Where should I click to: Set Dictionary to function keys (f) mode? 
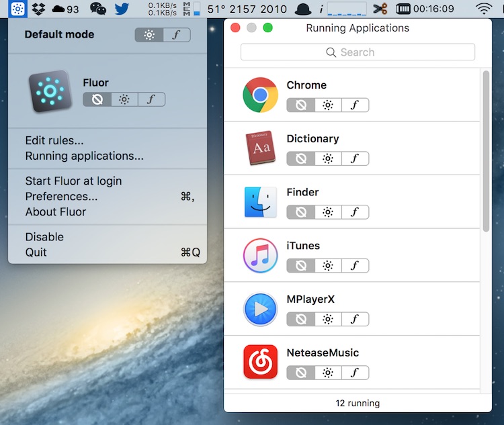click(x=355, y=158)
